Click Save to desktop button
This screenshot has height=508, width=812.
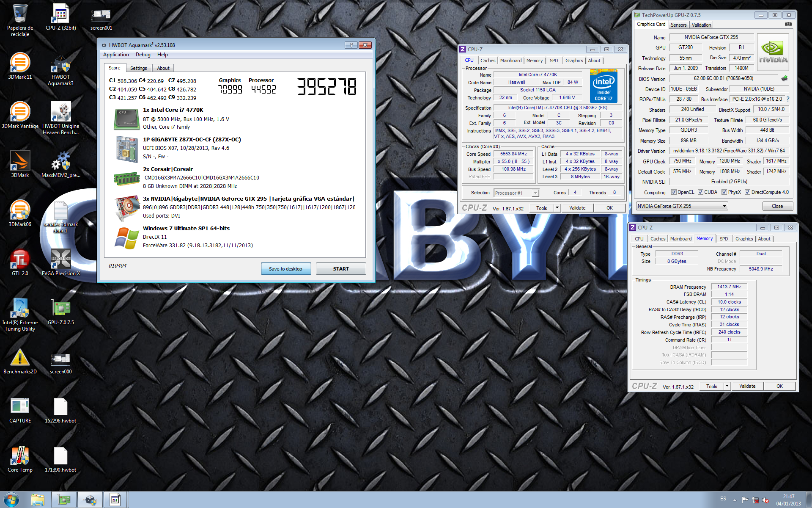tap(285, 269)
